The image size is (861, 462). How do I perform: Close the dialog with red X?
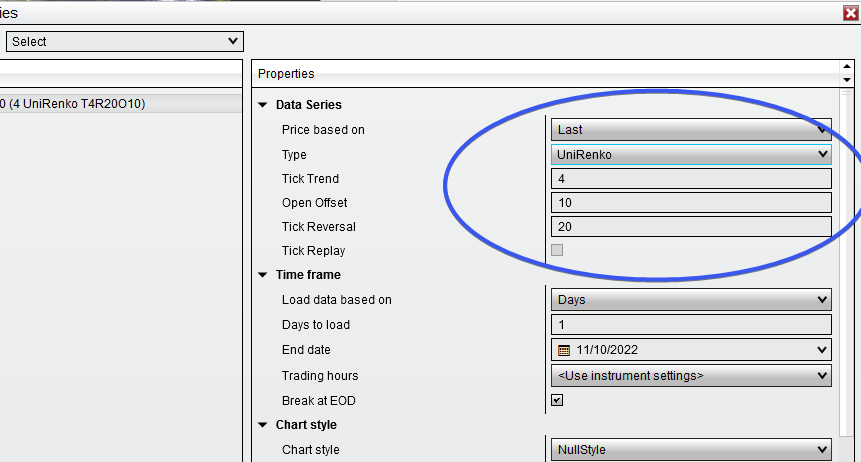coord(851,13)
